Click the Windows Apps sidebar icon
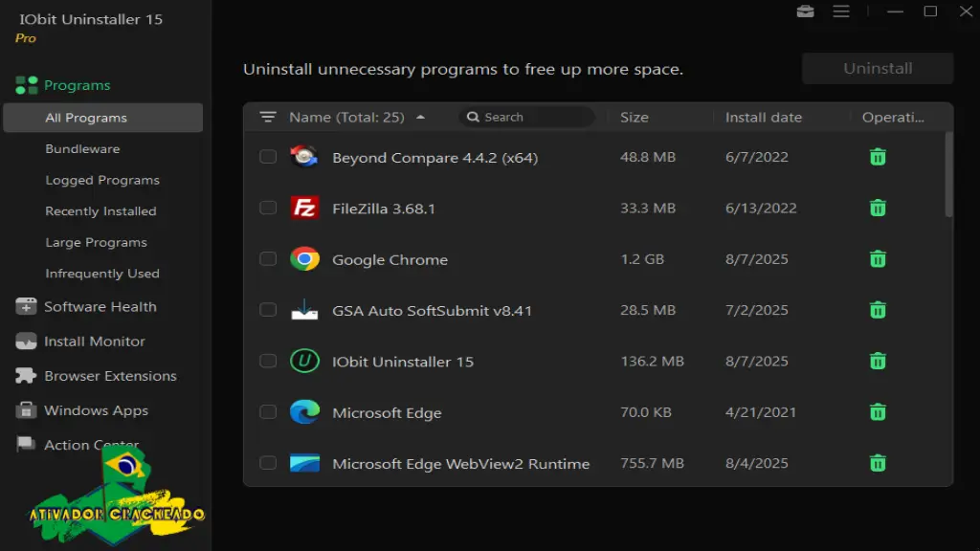 [x=26, y=410]
